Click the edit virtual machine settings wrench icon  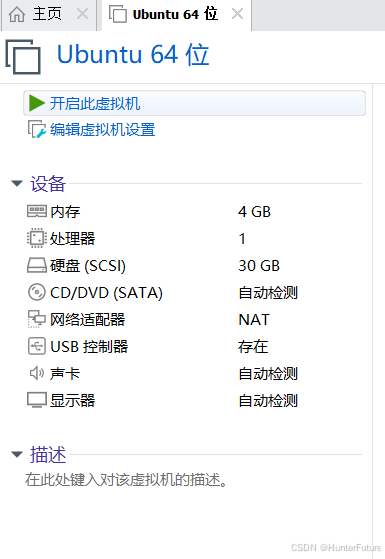(37, 129)
